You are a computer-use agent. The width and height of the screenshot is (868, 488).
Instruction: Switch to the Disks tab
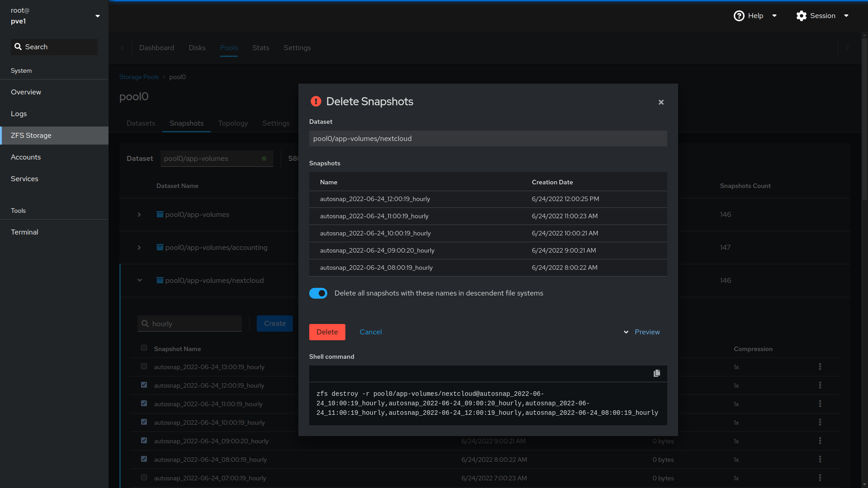197,48
